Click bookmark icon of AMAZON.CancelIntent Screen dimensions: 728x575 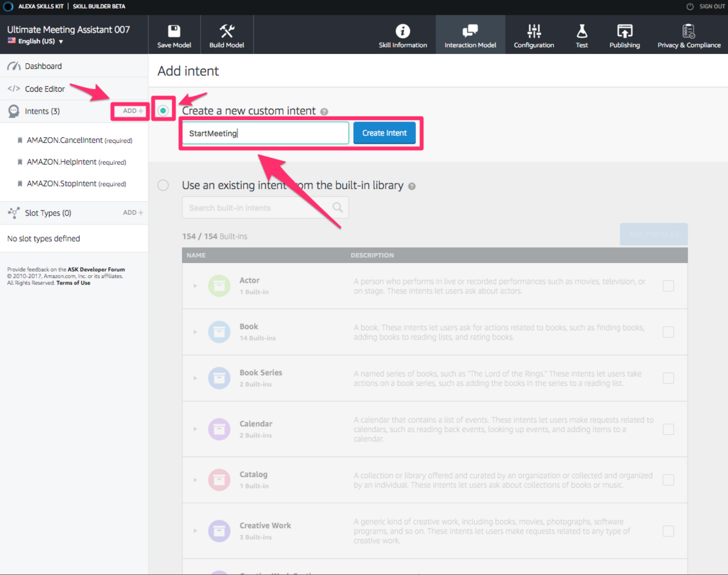coord(20,140)
